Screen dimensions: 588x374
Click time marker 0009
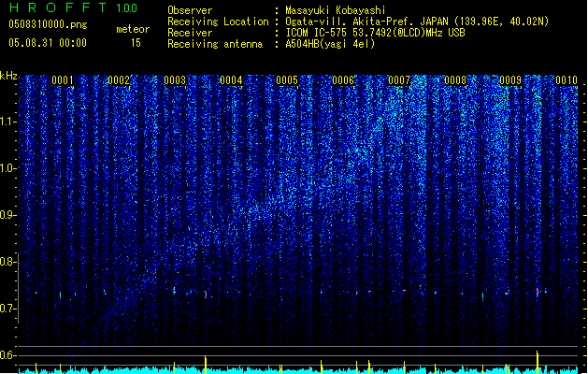[x=510, y=80]
